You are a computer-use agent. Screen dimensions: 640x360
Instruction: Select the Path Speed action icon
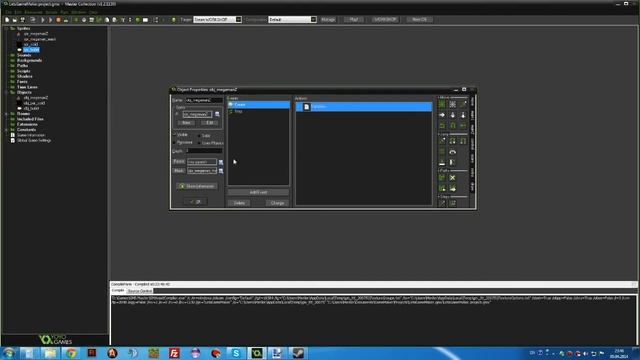(x=453, y=188)
